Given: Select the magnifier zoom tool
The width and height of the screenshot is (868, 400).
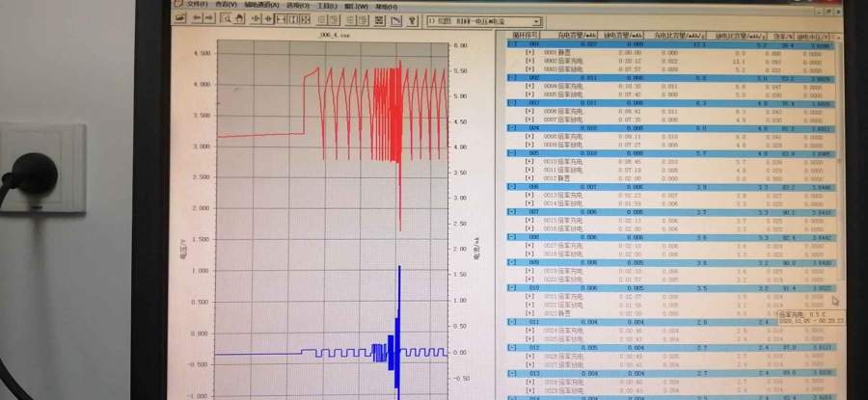Looking at the screenshot, I should (x=227, y=19).
